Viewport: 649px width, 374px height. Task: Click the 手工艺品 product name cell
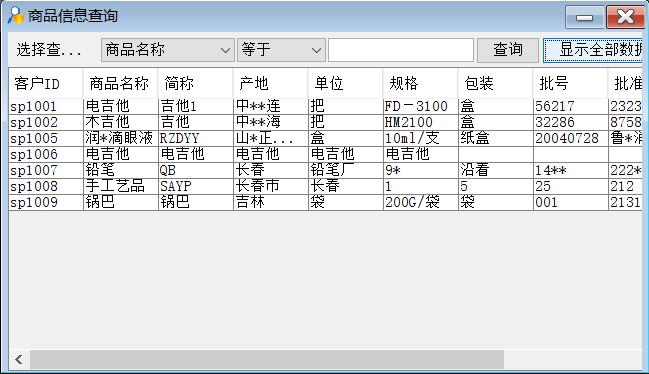click(x=120, y=186)
